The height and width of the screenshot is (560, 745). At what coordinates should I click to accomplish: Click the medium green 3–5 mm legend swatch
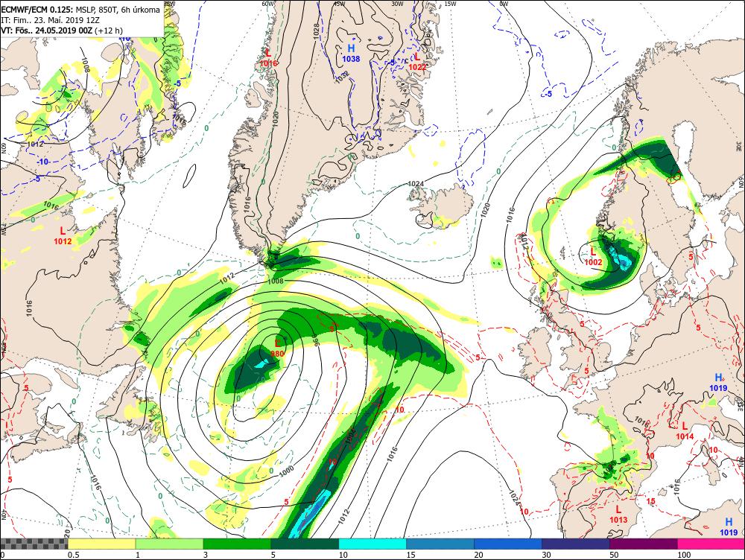(x=237, y=544)
